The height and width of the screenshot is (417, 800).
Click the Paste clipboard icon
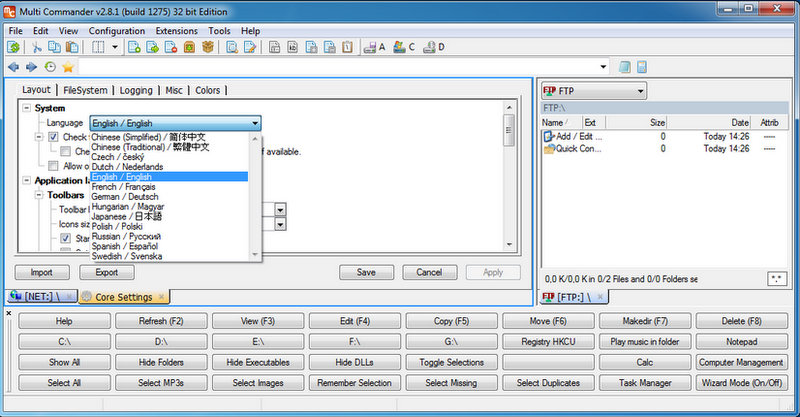point(72,47)
